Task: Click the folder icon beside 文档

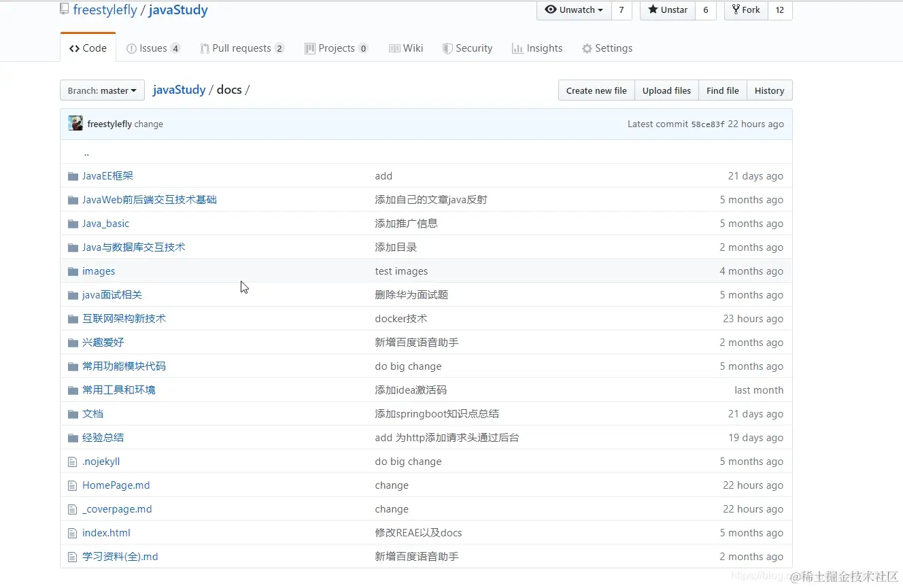Action: pos(73,414)
